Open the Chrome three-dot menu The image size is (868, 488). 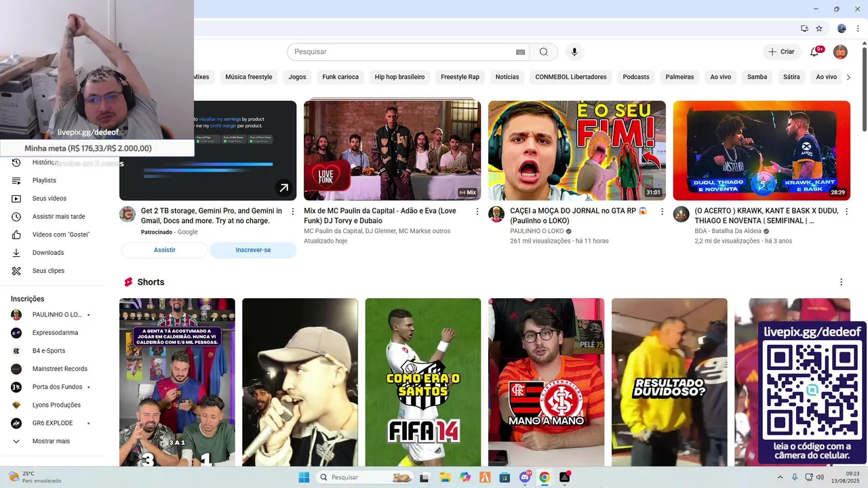tap(859, 28)
